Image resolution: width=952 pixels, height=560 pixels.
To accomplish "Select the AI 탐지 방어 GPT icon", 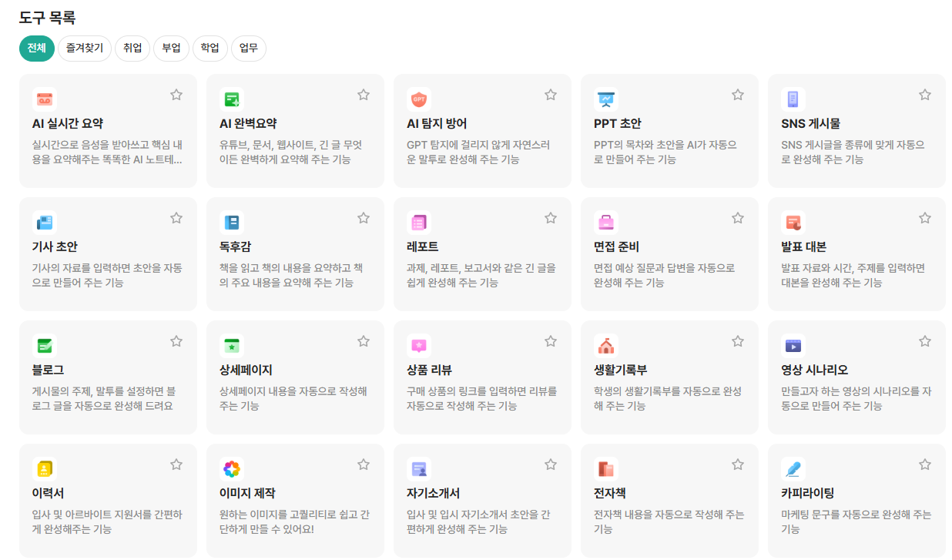I will (419, 99).
